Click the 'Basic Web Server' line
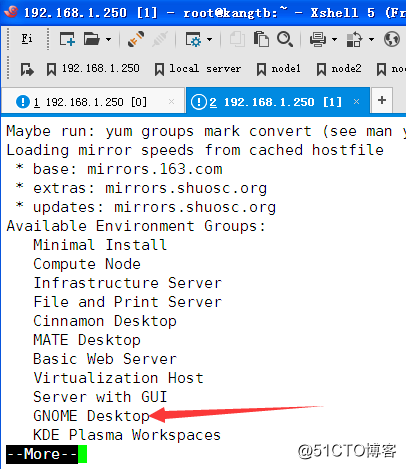 point(105,359)
